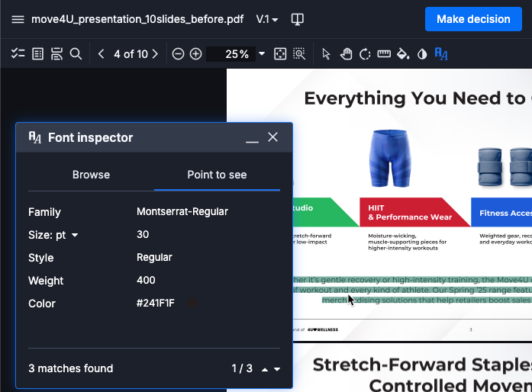
Task: Select the hand pan tool
Action: tap(346, 54)
